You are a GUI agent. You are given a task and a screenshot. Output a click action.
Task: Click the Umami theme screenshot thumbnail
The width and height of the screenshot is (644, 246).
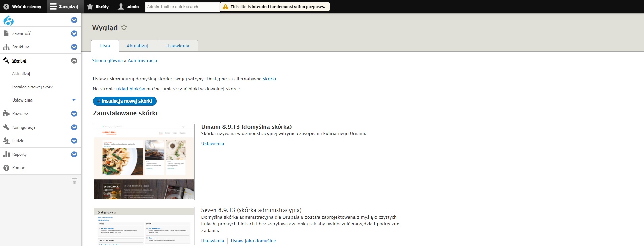coord(144,162)
